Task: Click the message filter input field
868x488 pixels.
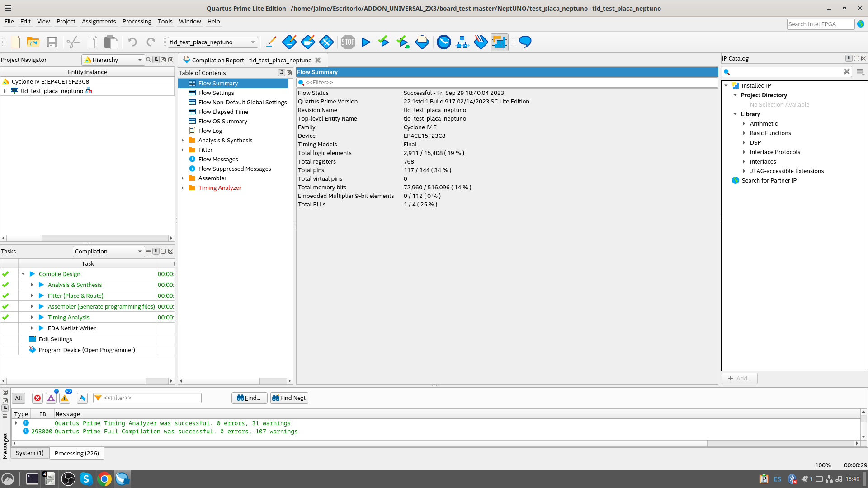Action: [x=147, y=398]
